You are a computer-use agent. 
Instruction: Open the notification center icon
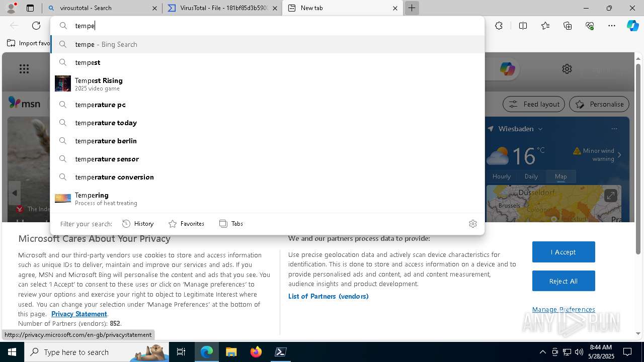click(x=628, y=352)
